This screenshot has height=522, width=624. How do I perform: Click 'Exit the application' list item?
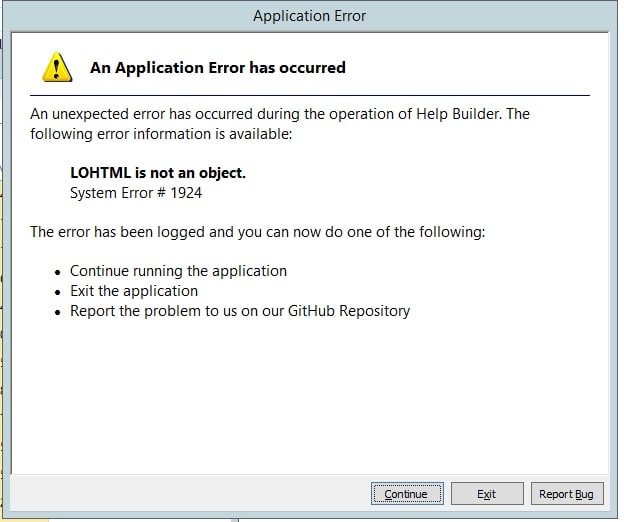tap(134, 291)
